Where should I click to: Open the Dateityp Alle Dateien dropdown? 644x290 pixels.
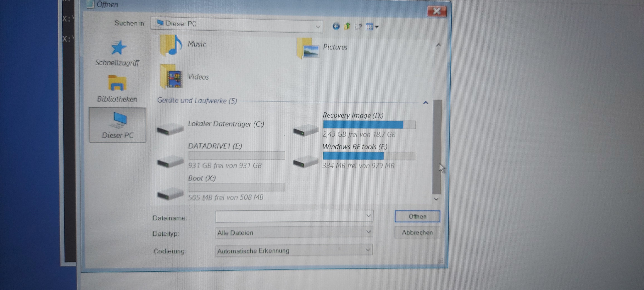click(294, 232)
